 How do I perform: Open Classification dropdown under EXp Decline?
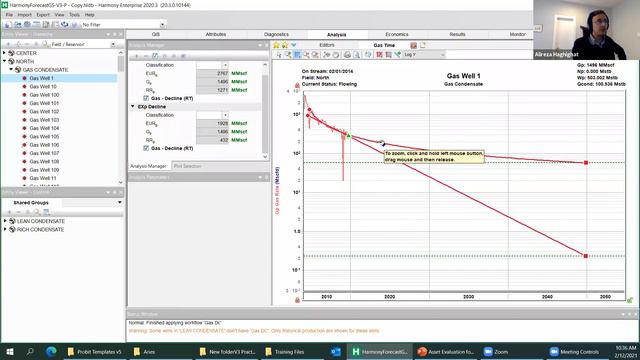225,115
